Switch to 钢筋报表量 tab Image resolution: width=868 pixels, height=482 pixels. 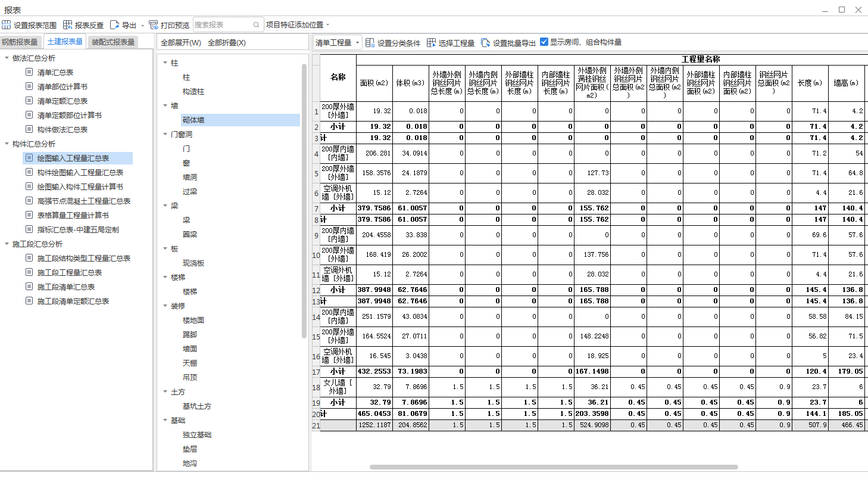[20, 42]
